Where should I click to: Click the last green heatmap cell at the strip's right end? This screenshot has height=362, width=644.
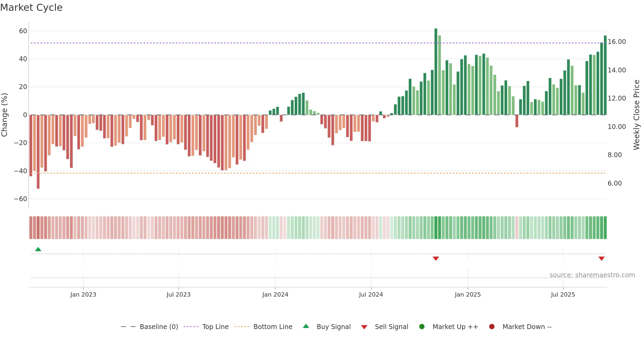coord(605,228)
